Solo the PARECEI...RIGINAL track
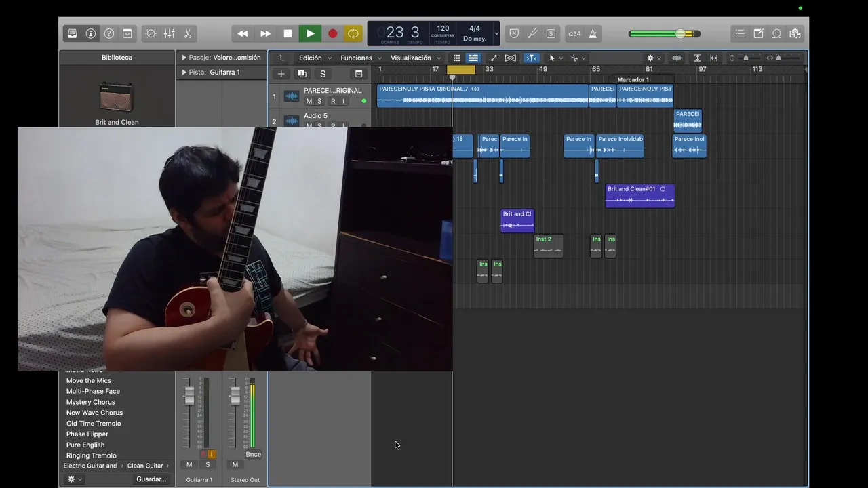 pyautogui.click(x=320, y=102)
